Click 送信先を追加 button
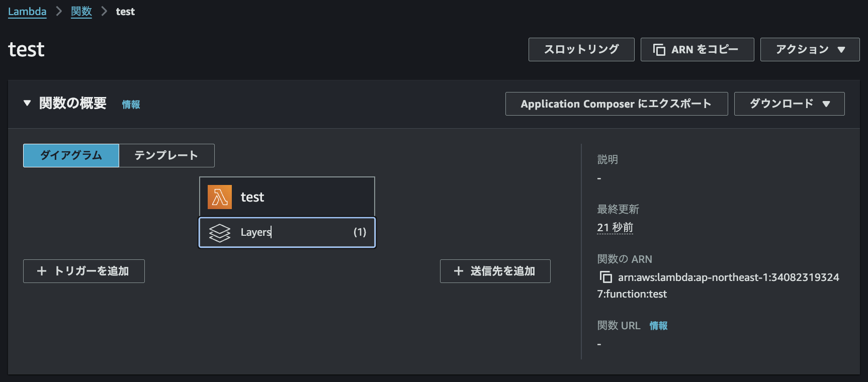 [495, 271]
